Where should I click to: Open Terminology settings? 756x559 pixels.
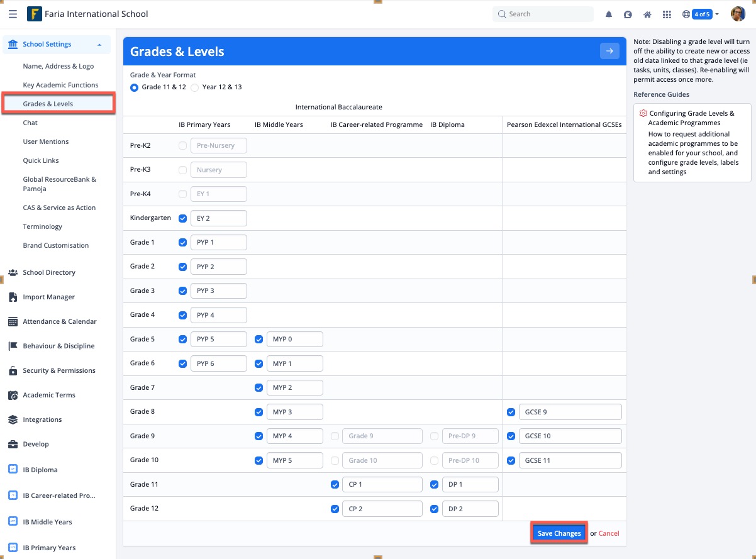[43, 226]
